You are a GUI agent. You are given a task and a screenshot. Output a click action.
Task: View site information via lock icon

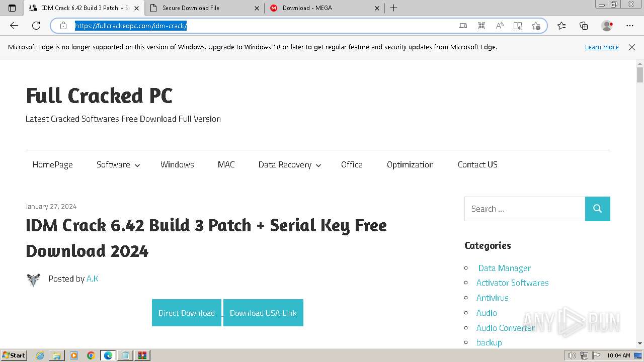(x=63, y=26)
